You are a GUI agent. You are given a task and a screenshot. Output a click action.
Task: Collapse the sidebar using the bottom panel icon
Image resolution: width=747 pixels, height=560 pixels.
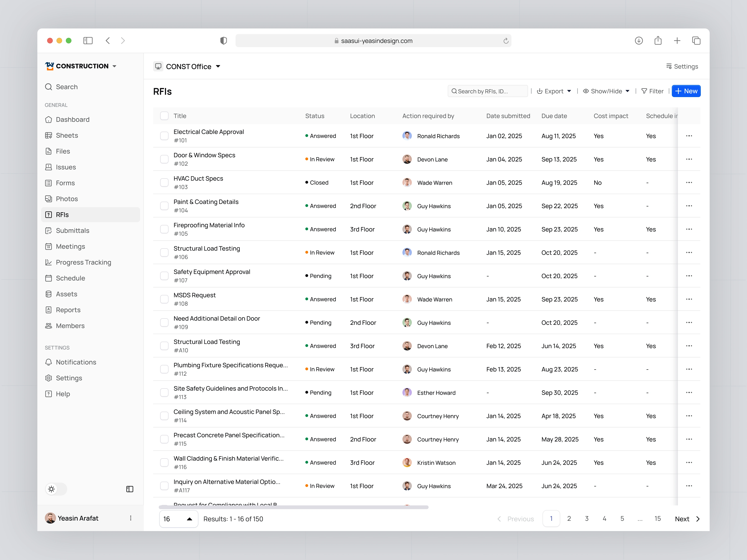coord(130,489)
